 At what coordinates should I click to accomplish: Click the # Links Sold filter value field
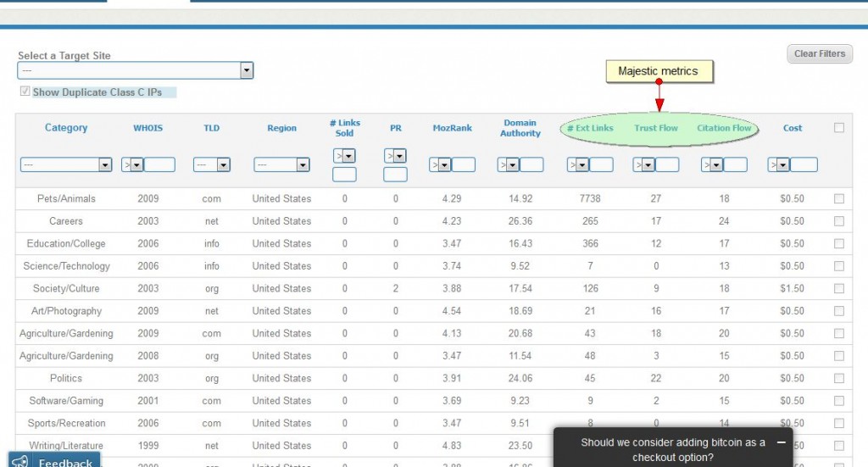pos(344,175)
